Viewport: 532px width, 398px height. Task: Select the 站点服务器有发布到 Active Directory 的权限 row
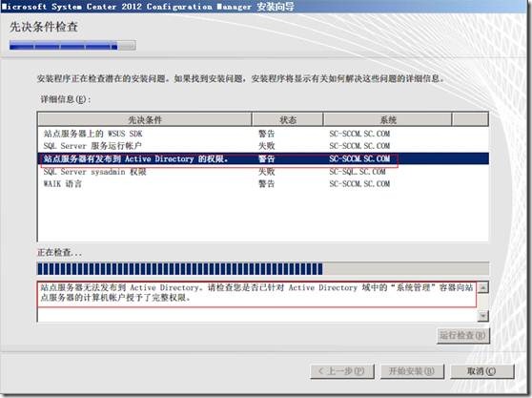click(x=263, y=158)
